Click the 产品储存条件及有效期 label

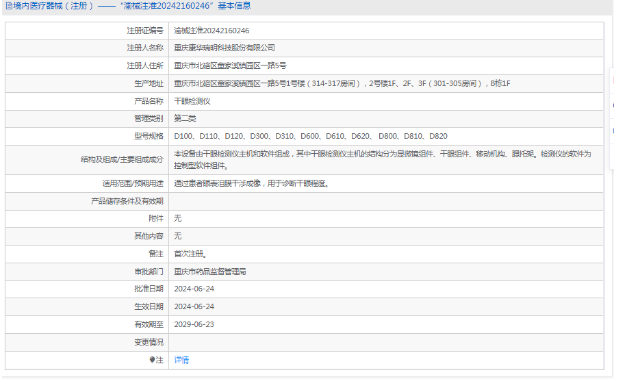(x=127, y=201)
